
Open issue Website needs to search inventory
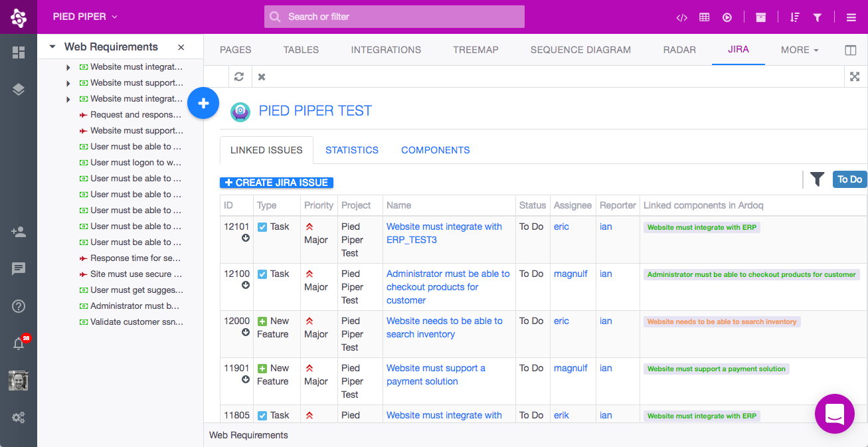pos(444,327)
